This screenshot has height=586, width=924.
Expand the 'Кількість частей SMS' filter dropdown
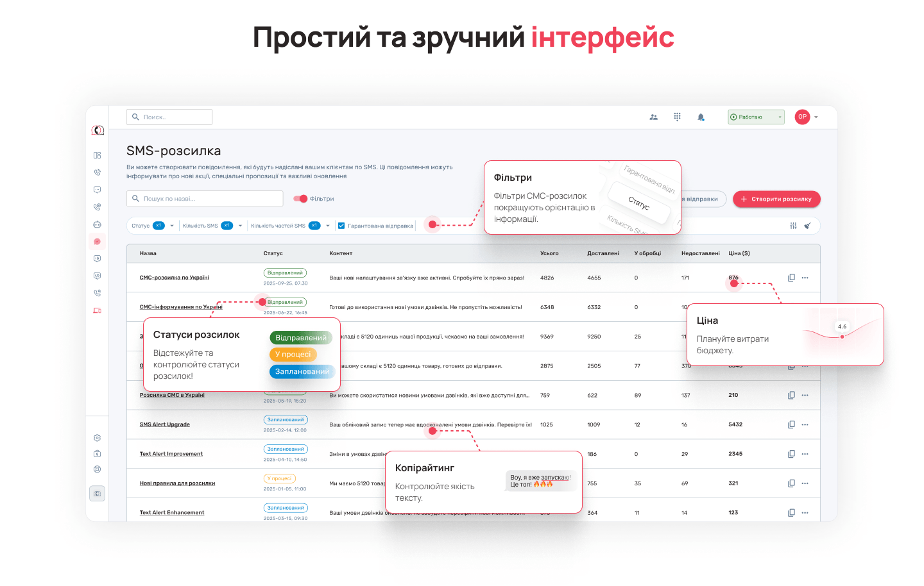tap(327, 226)
